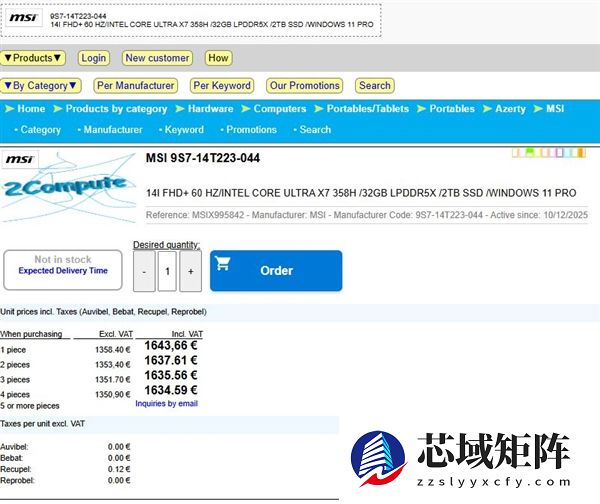Click the 2Compute product image
Screen dimensions: 600x504
(69, 188)
